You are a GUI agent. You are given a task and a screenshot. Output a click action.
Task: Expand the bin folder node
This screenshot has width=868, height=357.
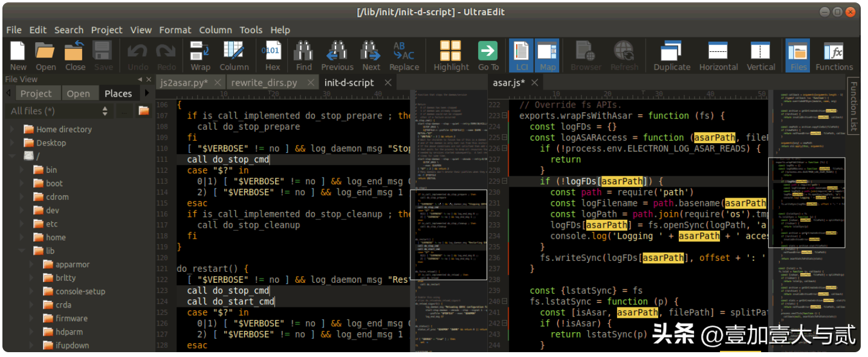click(x=22, y=170)
